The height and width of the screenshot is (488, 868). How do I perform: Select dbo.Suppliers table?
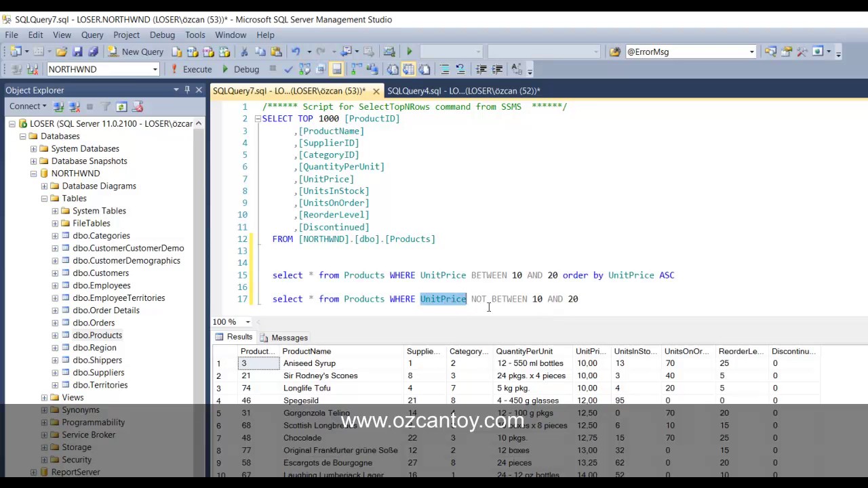[98, 373]
